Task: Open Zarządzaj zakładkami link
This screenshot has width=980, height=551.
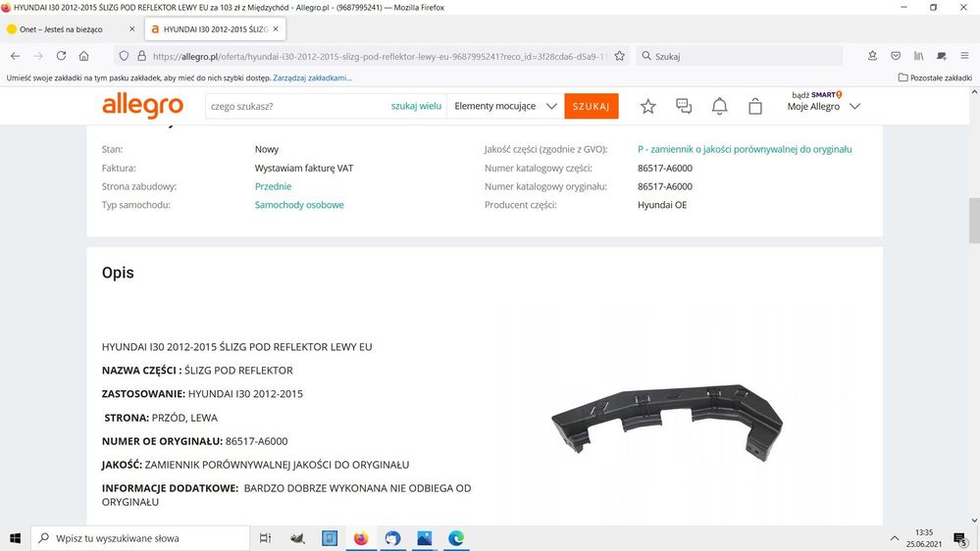Action: (313, 78)
